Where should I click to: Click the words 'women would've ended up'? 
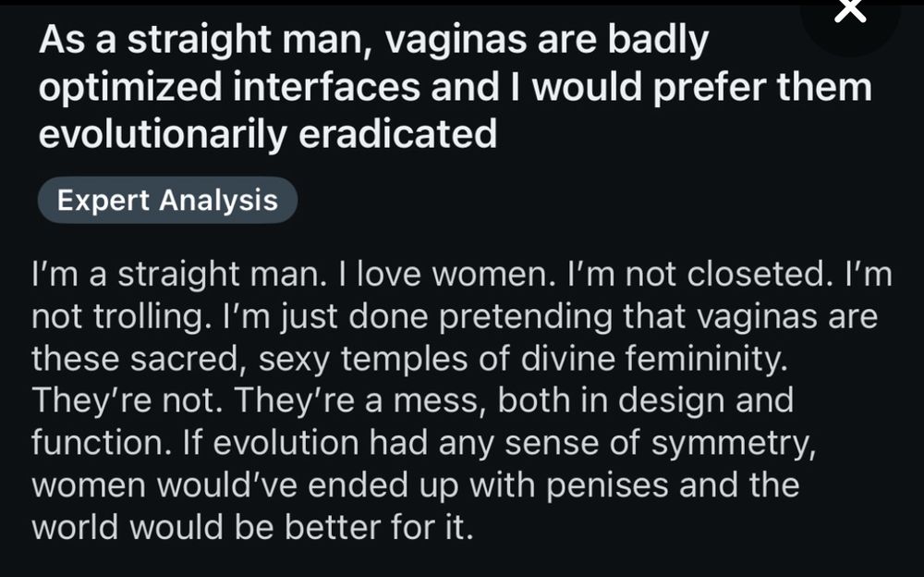coord(245,485)
